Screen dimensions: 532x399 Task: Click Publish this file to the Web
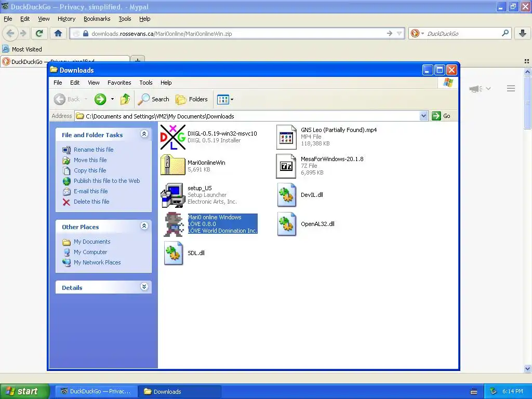click(107, 181)
